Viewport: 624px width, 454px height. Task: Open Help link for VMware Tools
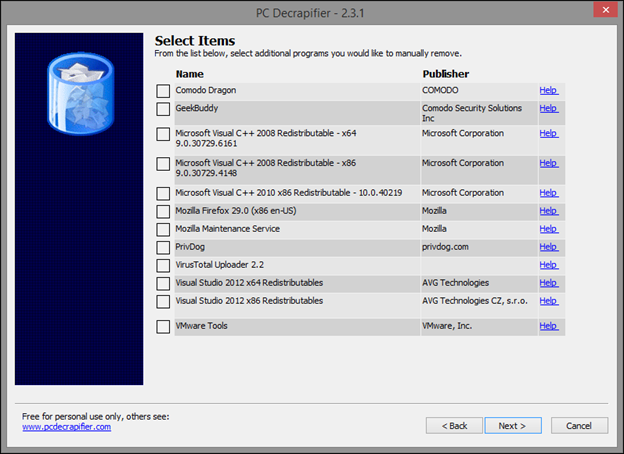549,326
